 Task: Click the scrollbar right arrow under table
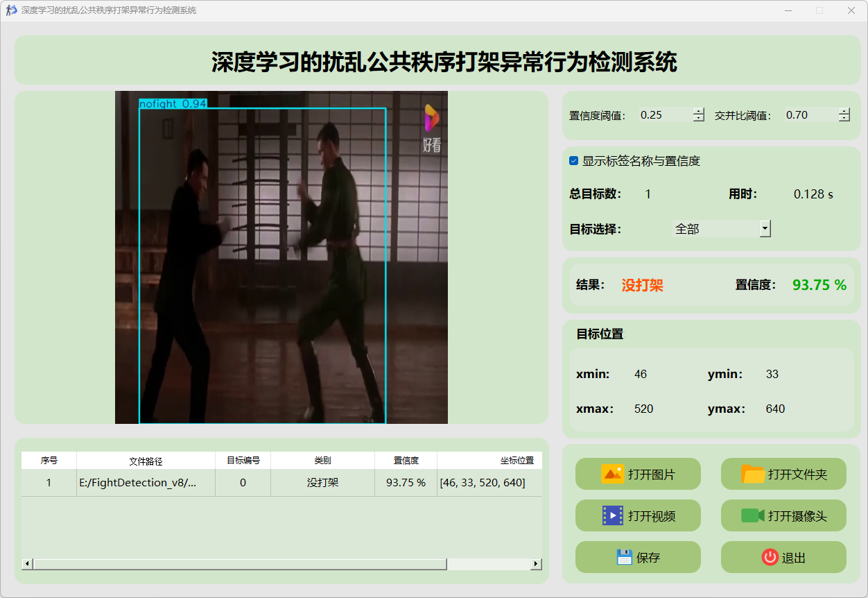pos(536,564)
